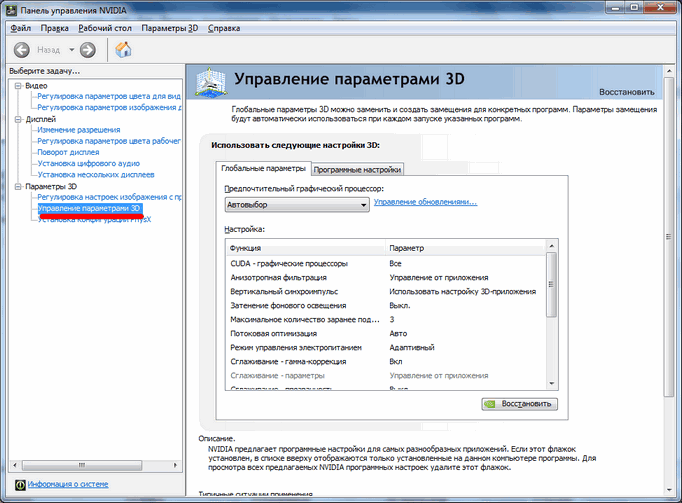
Task: Select Регулировка параметров изображения item
Action: [109, 107]
